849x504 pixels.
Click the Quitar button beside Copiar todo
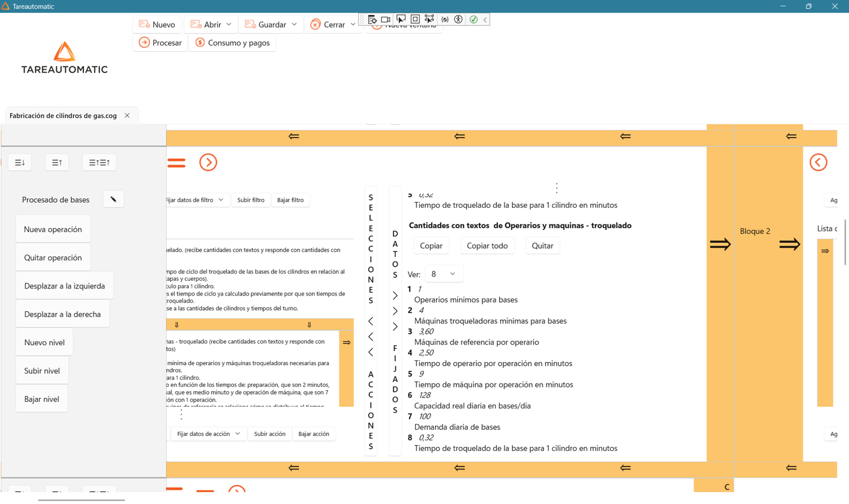[543, 246]
